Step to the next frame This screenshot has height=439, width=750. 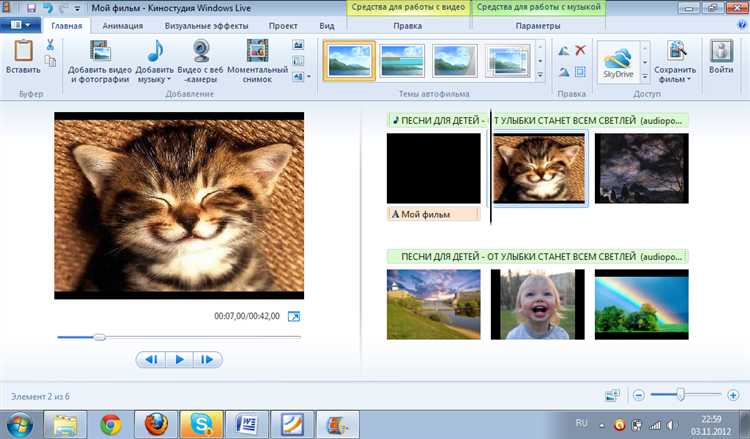(x=207, y=359)
